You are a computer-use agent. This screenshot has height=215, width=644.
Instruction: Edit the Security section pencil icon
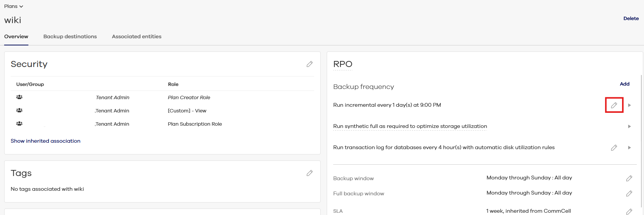pos(309,64)
